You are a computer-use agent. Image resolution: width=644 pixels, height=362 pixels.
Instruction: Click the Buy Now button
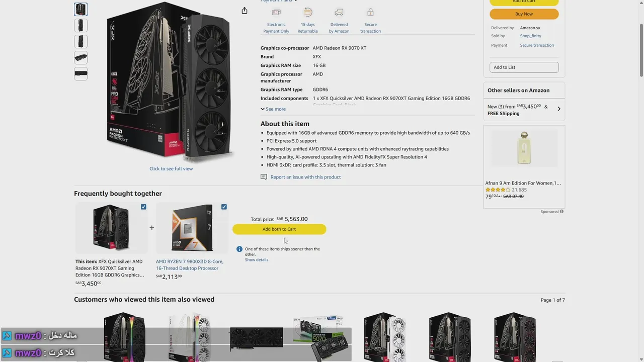(524, 14)
